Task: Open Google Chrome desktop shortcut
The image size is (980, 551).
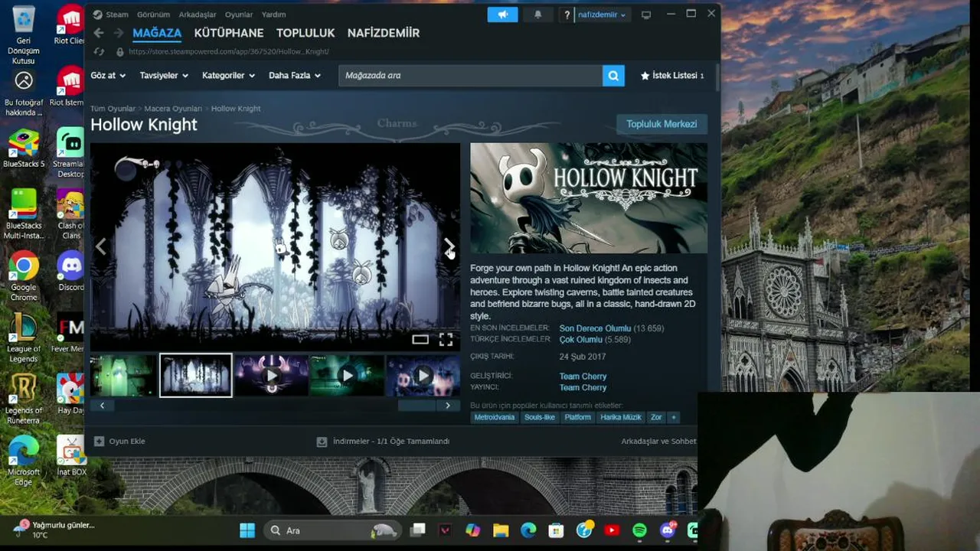Action: coord(24,276)
